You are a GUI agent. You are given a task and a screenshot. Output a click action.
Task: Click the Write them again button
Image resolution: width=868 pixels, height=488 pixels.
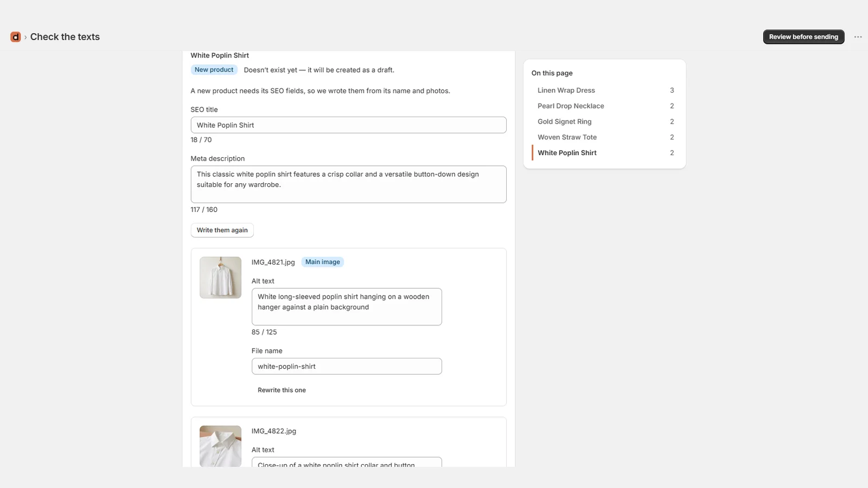[x=222, y=230]
